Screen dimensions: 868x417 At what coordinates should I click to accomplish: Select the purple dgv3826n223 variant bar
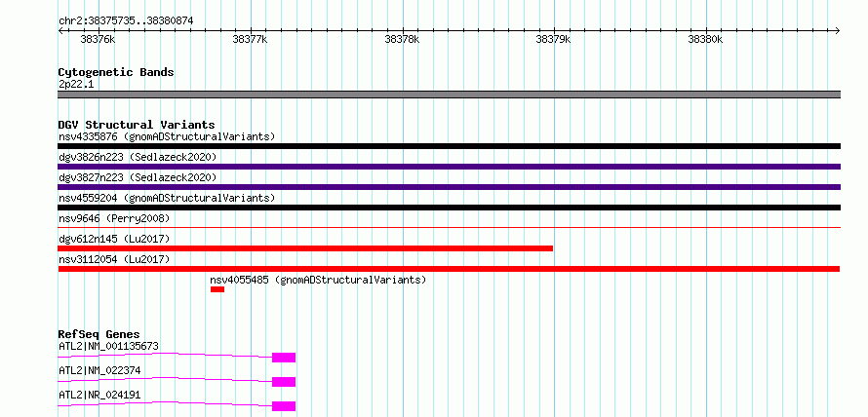449,167
